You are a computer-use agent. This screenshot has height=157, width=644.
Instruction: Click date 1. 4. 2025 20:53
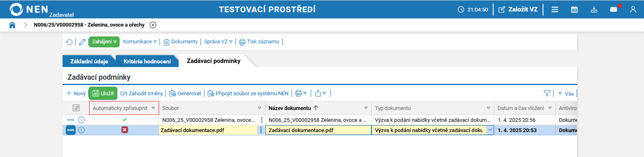pyautogui.click(x=517, y=130)
